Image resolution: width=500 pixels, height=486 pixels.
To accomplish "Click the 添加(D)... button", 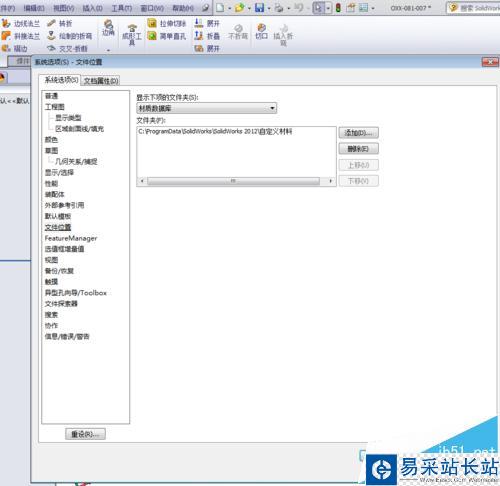I will (x=358, y=133).
